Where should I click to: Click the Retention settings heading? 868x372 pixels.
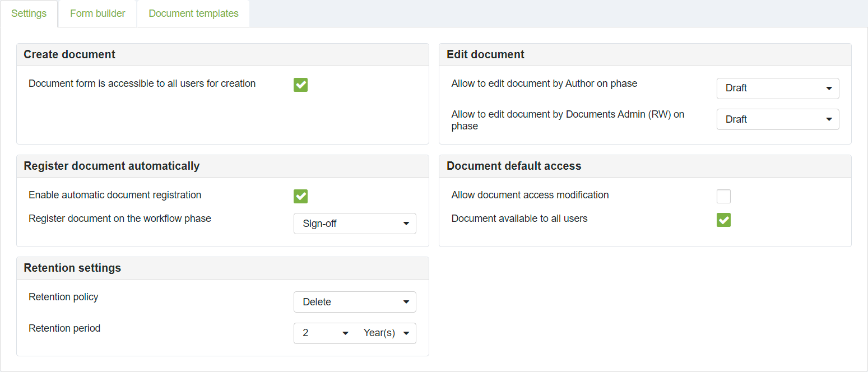[72, 268]
